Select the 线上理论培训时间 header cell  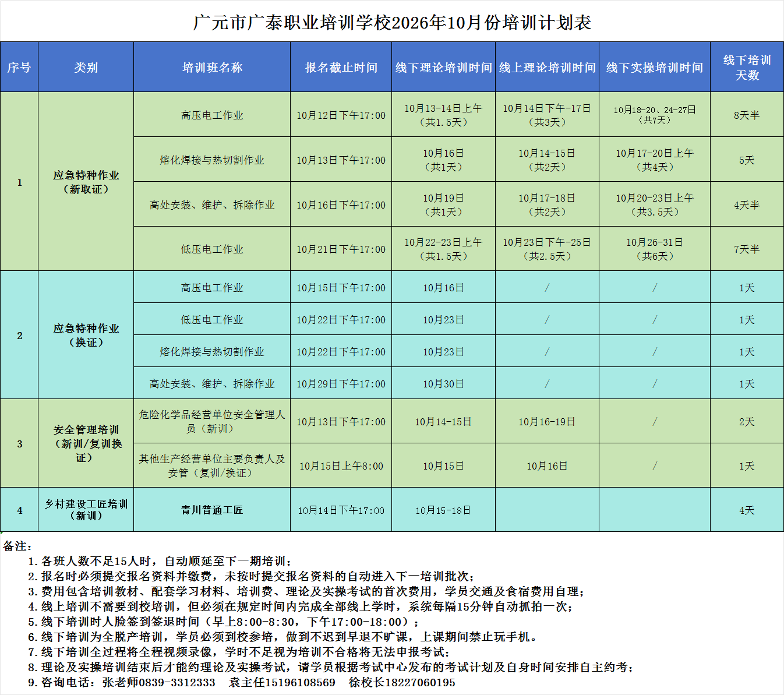[x=547, y=67]
